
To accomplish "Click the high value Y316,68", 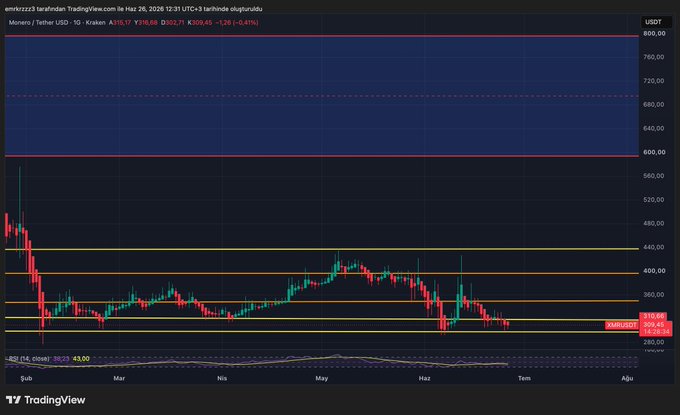I will 146,23.
